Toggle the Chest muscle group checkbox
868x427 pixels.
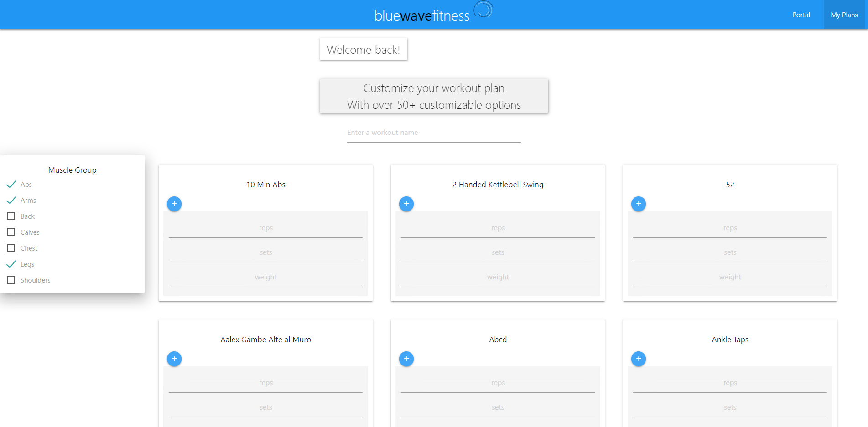(11, 248)
